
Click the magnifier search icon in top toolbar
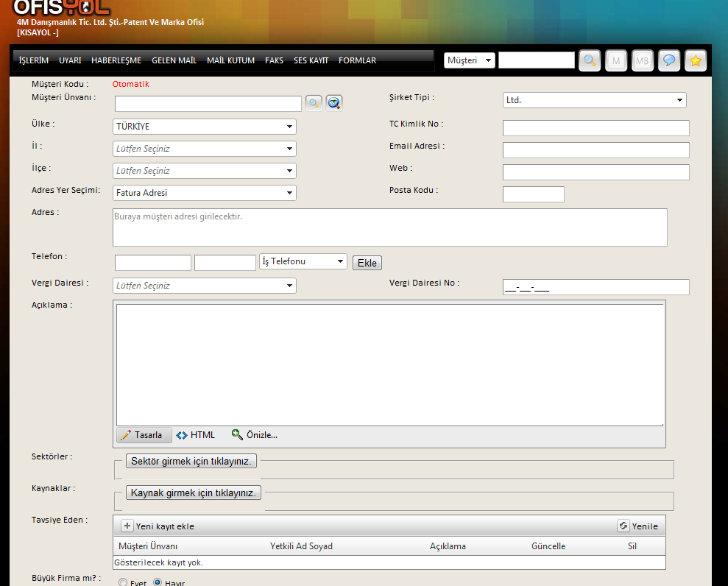[590, 60]
